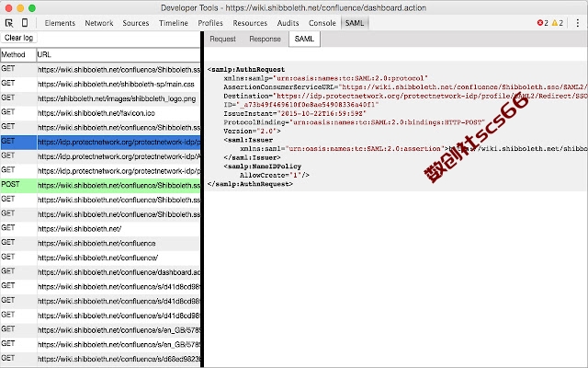The width and height of the screenshot is (588, 368).
Task: Click the ID attribute value line
Action: tap(301, 104)
